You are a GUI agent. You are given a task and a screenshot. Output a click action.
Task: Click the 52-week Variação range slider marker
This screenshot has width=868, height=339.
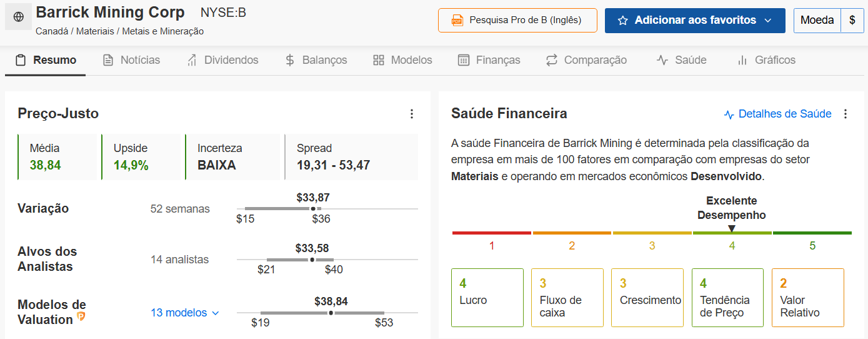(313, 208)
